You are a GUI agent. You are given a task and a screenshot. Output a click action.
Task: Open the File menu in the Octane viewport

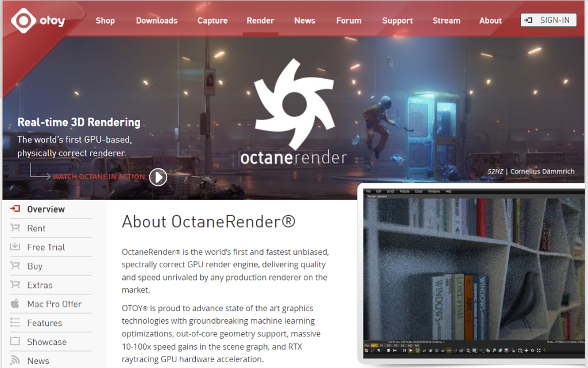point(369,191)
